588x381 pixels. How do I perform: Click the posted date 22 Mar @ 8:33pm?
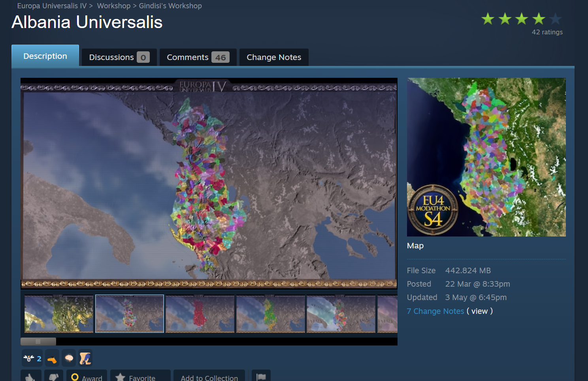click(x=477, y=284)
